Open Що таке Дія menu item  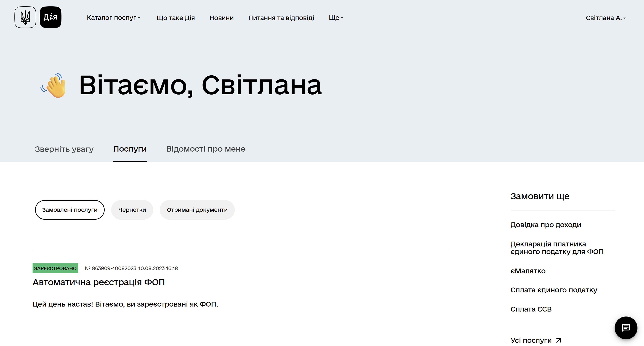tap(175, 18)
